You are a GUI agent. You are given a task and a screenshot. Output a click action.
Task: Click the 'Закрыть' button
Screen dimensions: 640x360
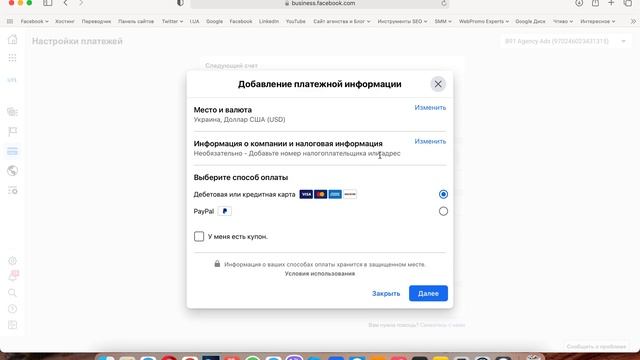click(x=386, y=293)
